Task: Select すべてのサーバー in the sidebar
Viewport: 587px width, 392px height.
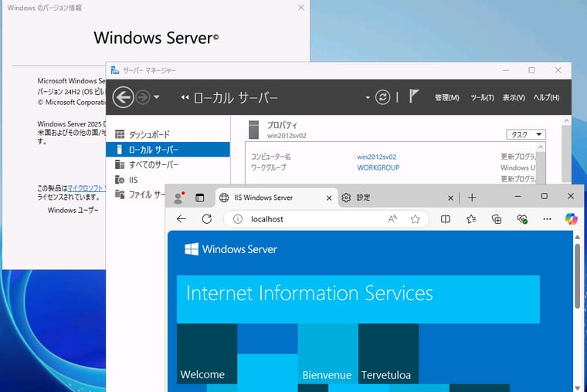Action: point(168,164)
